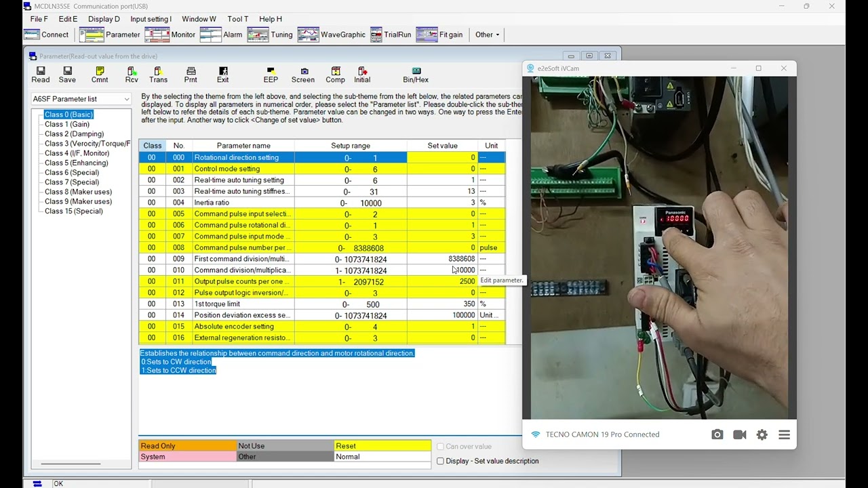Open the Monitor toolbar button
This screenshot has height=488, width=868.
tap(170, 35)
